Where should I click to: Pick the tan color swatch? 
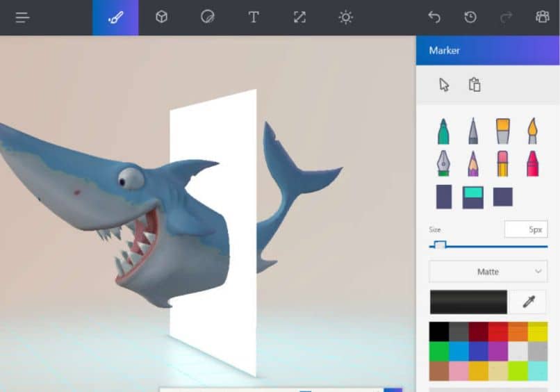[498, 371]
